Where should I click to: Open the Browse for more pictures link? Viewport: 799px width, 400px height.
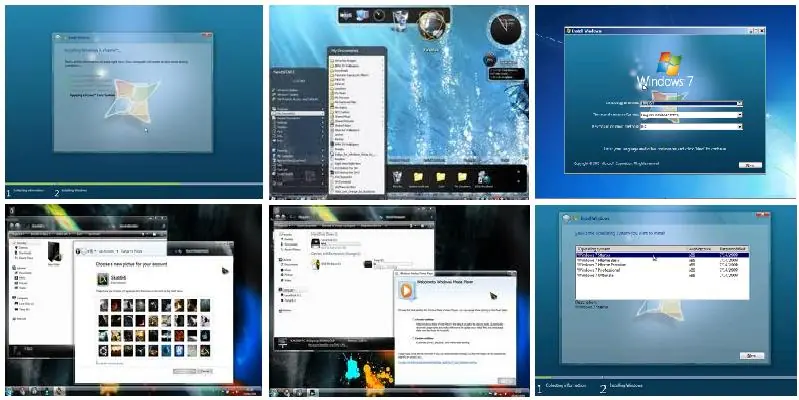[111, 363]
